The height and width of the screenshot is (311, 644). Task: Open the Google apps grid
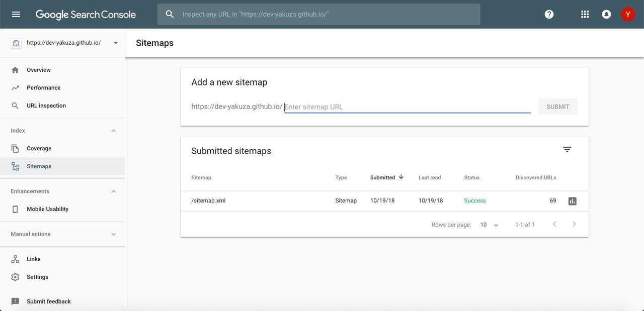pos(585,14)
